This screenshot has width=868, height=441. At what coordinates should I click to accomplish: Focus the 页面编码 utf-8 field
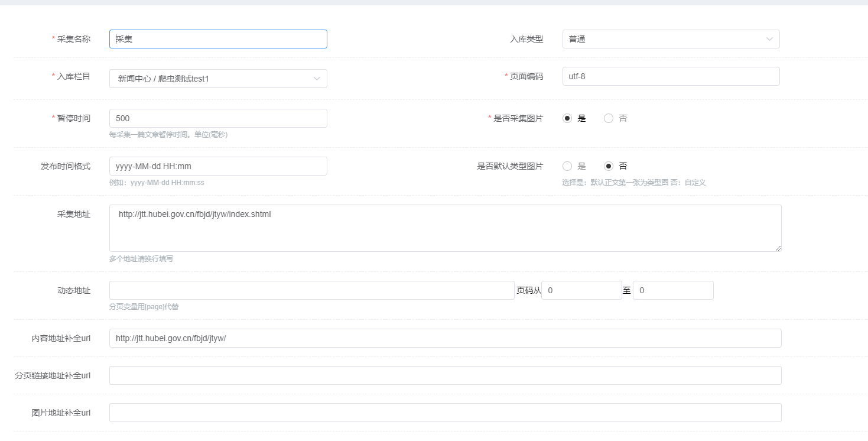point(671,76)
